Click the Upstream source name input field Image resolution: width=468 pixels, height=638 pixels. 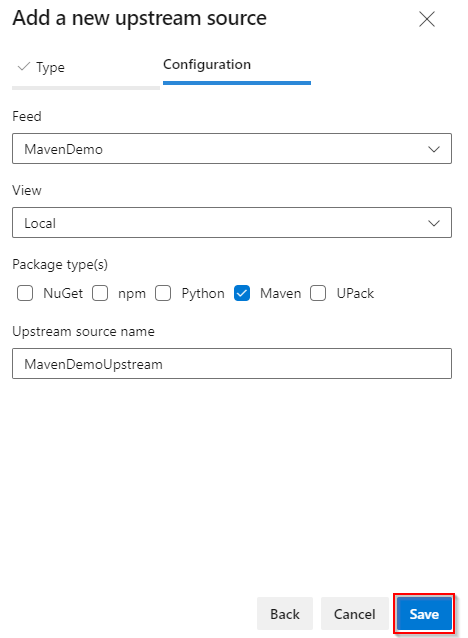point(232,363)
